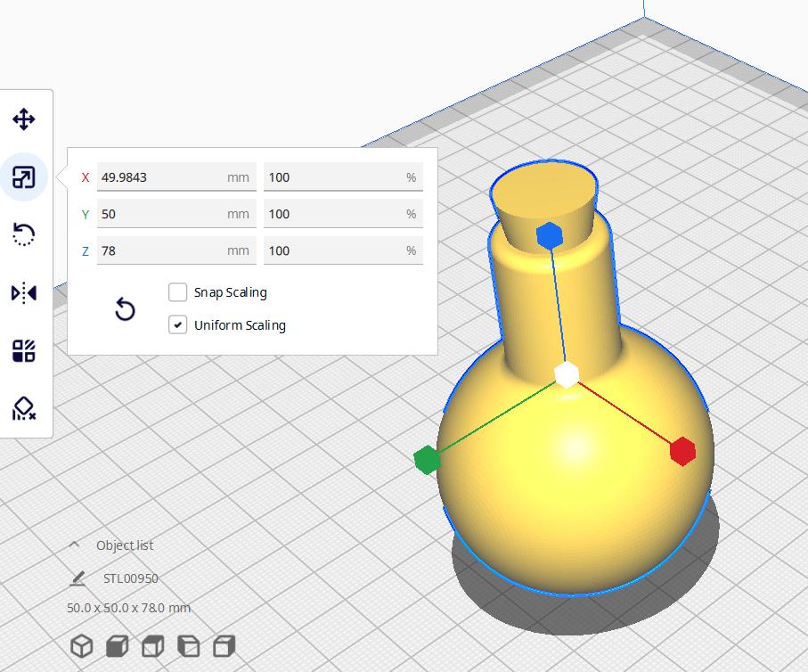Viewport: 808px width, 672px height.
Task: Reset the model scale
Action: [125, 309]
